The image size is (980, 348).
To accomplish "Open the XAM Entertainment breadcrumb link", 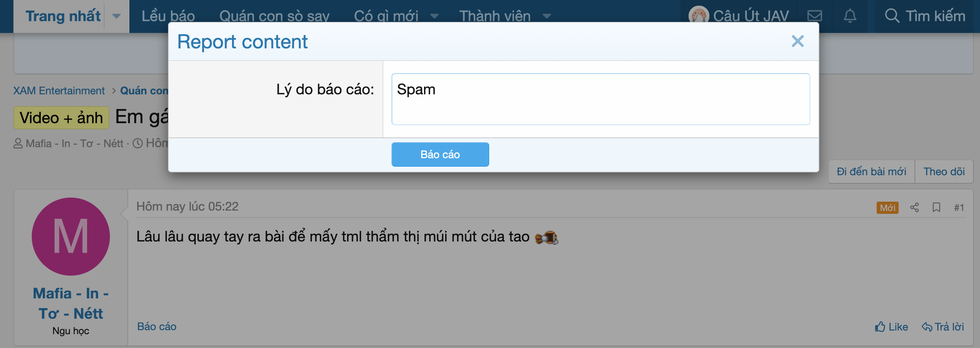I will pyautogui.click(x=59, y=91).
